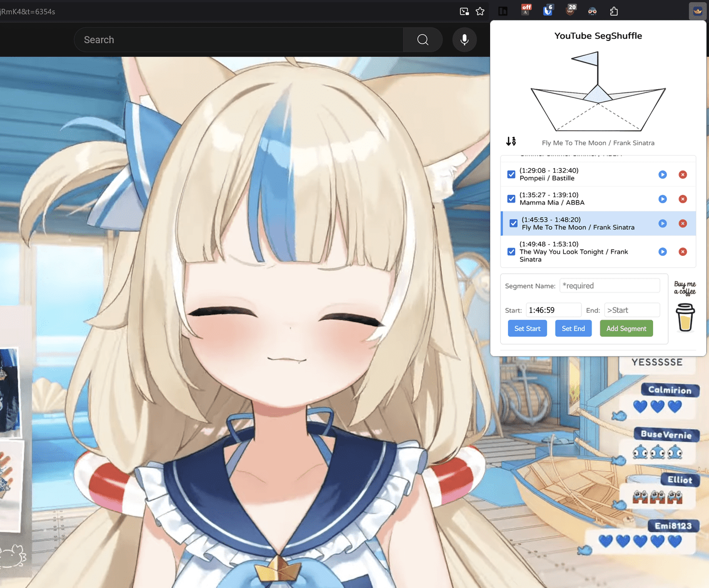Click the YouTube search button with the magnifier
This screenshot has height=588, width=709.
tap(423, 40)
